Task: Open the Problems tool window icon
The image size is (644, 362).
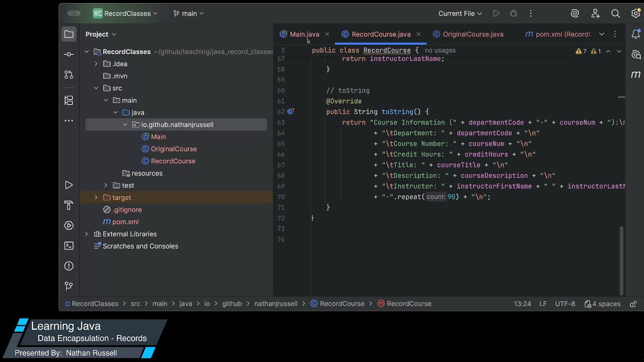Action: (x=69, y=266)
